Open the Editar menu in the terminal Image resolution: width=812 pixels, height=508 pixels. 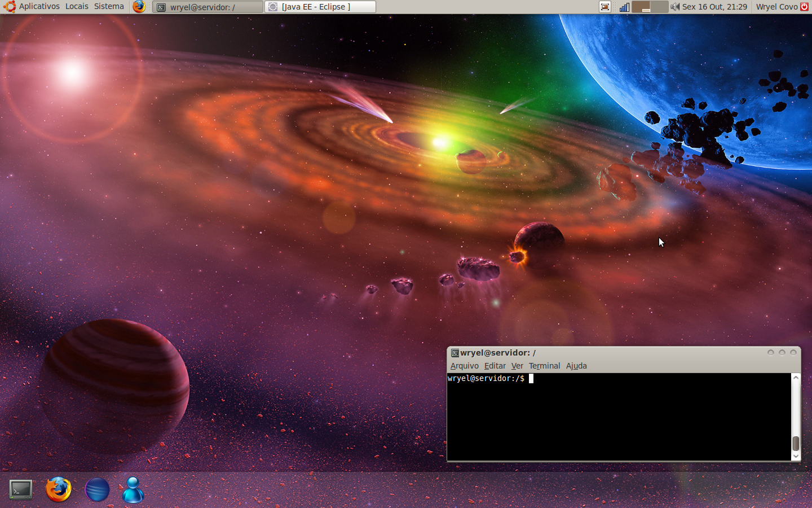tap(495, 366)
